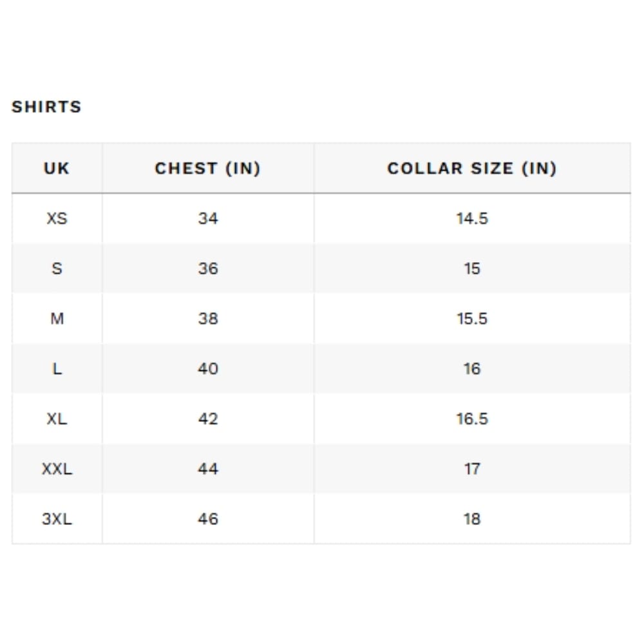Click chest value 42

coord(208,419)
